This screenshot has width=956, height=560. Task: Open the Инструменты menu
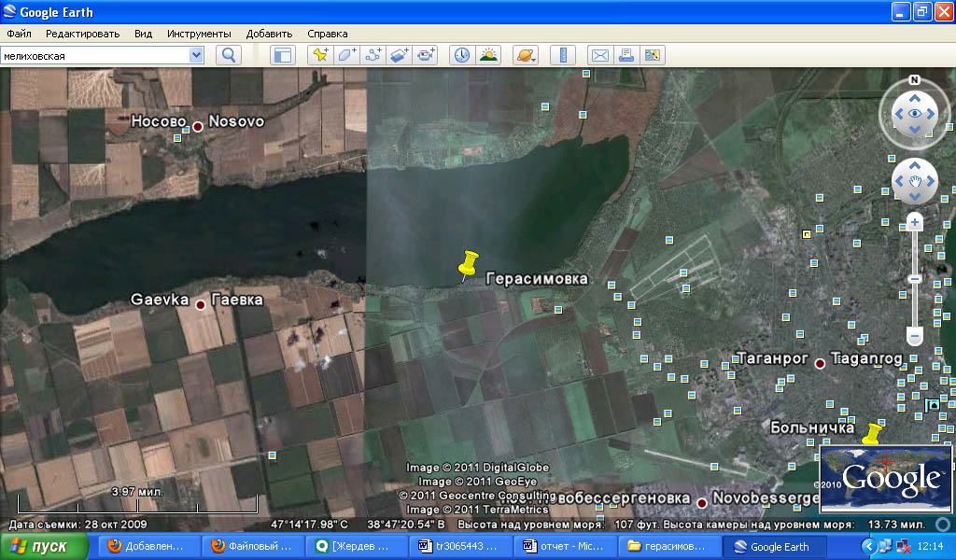click(199, 34)
